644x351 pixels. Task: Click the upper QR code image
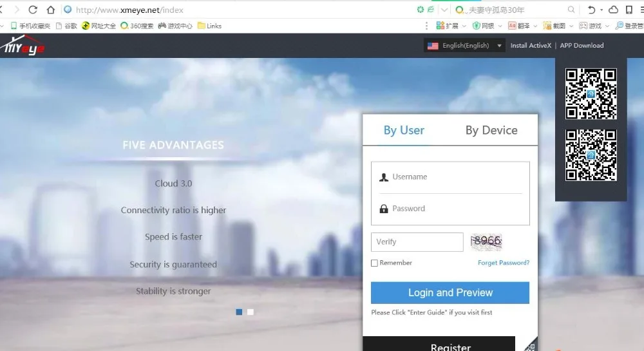click(591, 94)
